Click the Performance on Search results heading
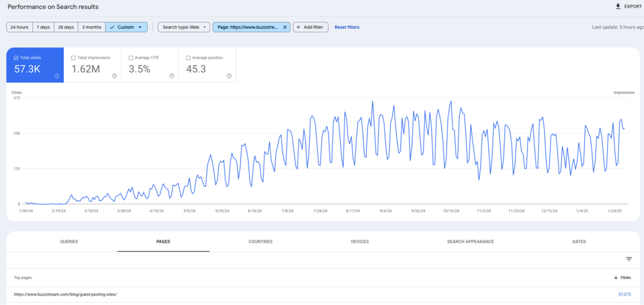The width and height of the screenshot is (644, 305). [53, 7]
